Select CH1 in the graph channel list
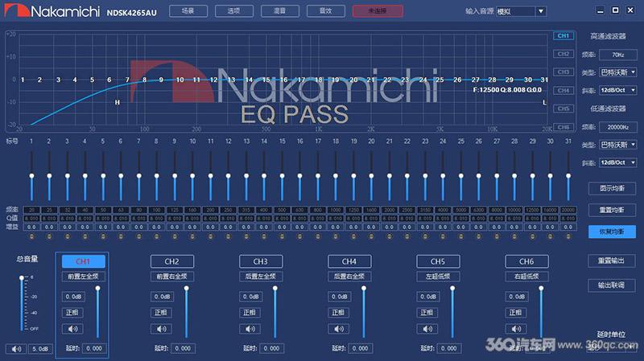 click(x=563, y=35)
